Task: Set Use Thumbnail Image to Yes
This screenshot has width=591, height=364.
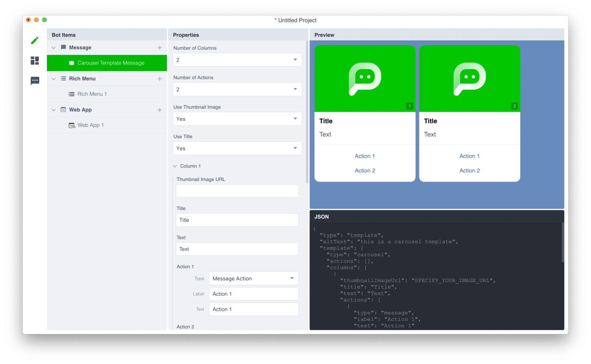Action: (x=237, y=119)
